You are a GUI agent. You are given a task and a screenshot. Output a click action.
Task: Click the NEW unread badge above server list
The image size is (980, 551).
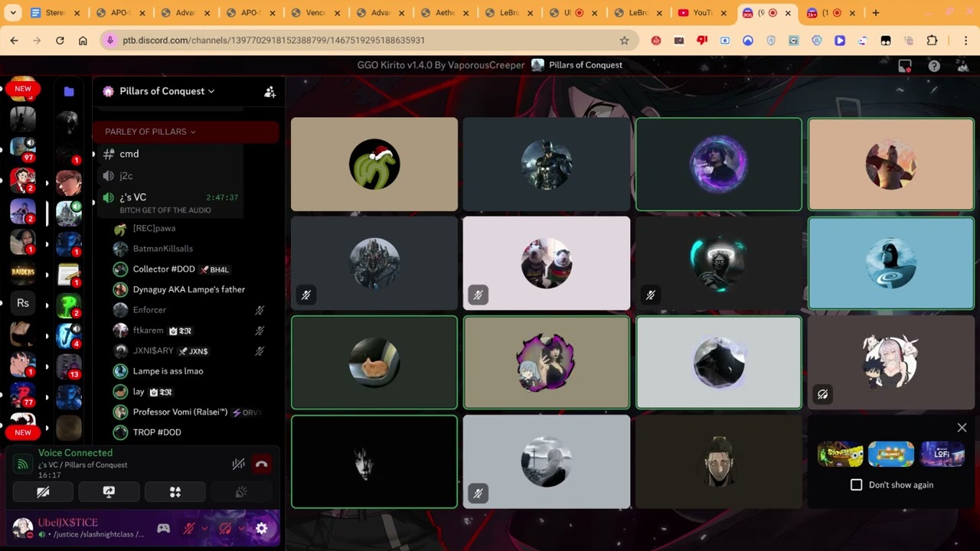(23, 89)
